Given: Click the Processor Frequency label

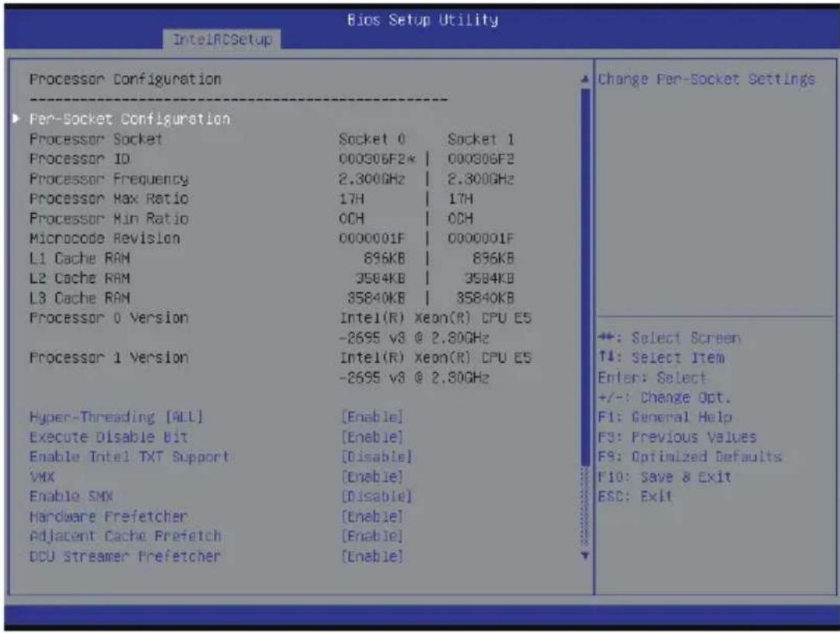Looking at the screenshot, I should coord(108,179).
